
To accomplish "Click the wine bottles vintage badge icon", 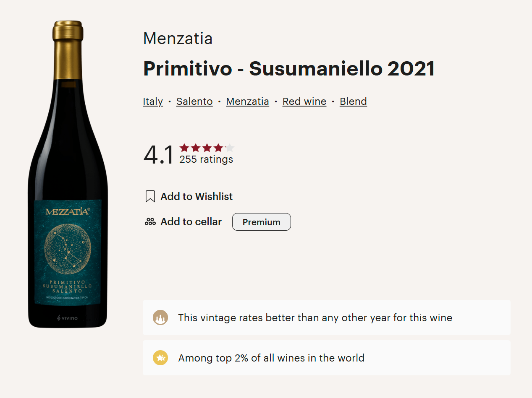I will [160, 318].
